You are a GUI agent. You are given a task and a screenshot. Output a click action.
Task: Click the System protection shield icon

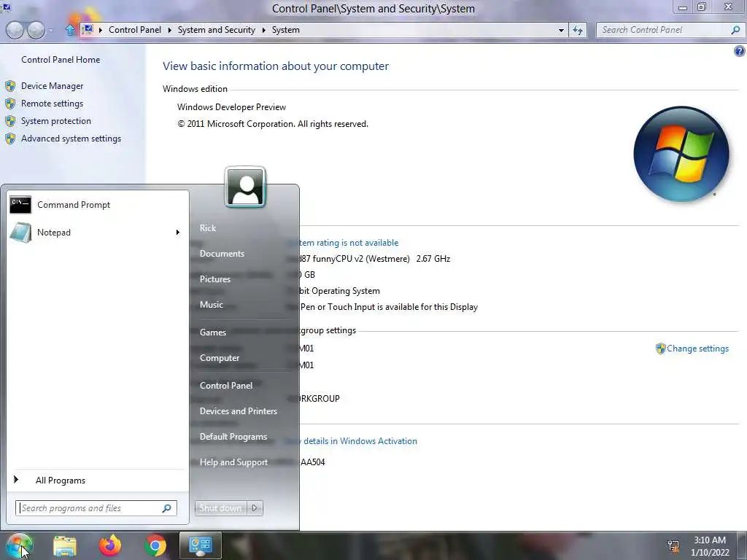[x=10, y=121]
